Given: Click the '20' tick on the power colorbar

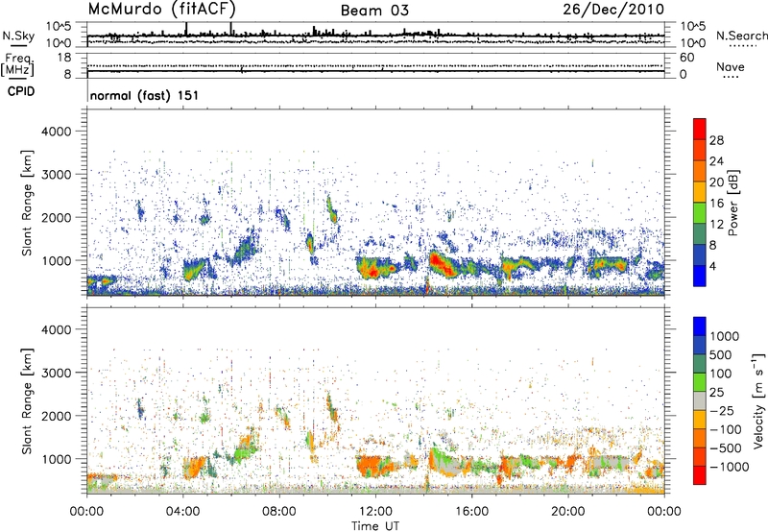Looking at the screenshot, I should [716, 182].
